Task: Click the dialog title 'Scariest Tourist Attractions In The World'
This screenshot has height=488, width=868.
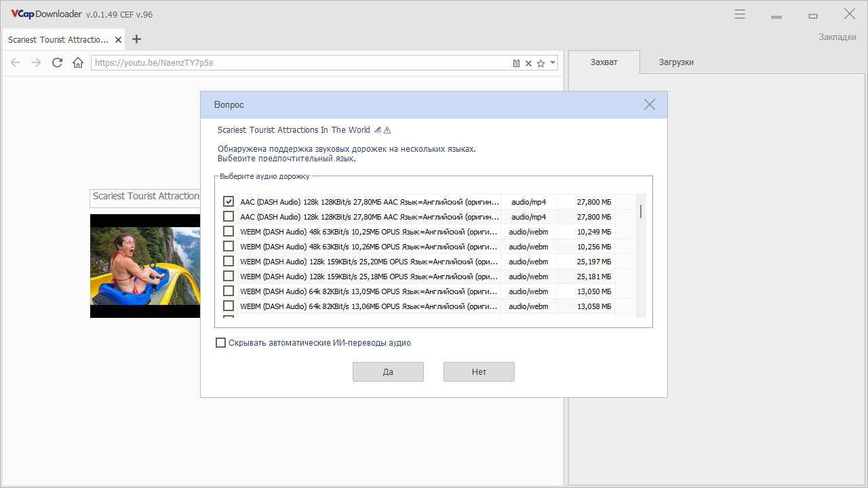Action: [294, 130]
